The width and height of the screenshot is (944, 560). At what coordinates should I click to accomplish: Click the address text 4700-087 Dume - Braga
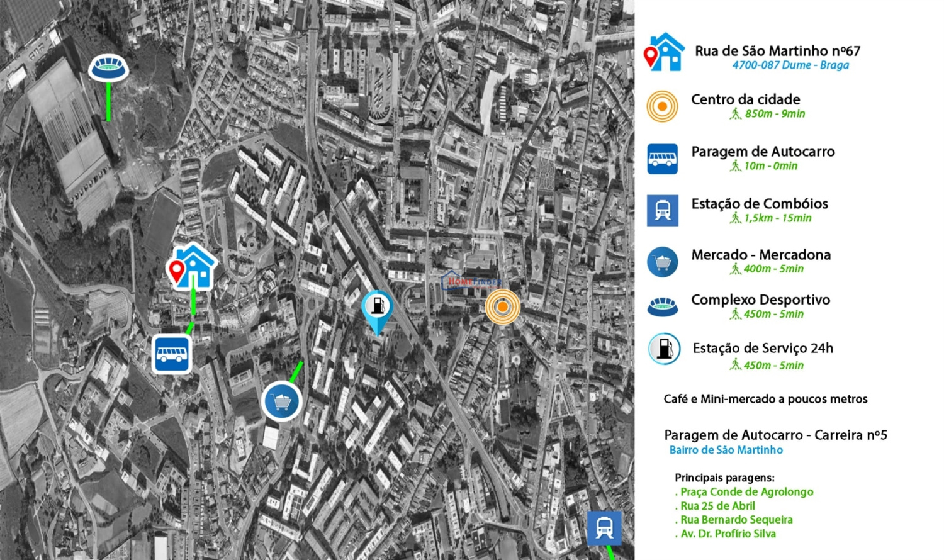pos(790,65)
